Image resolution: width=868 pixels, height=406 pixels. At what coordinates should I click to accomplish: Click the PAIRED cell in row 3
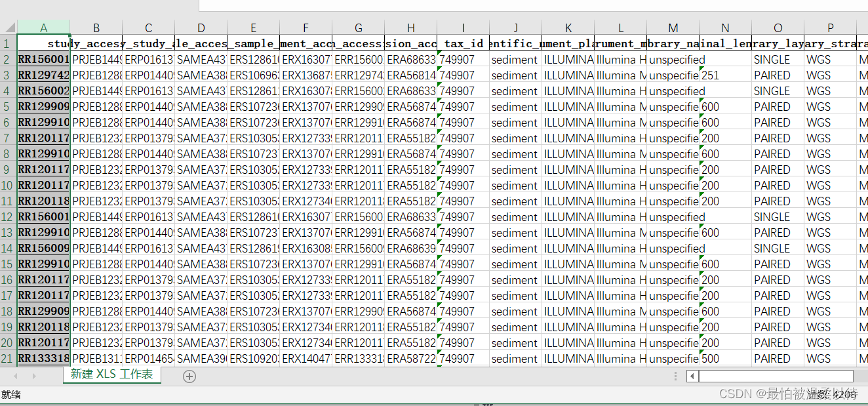[778, 75]
